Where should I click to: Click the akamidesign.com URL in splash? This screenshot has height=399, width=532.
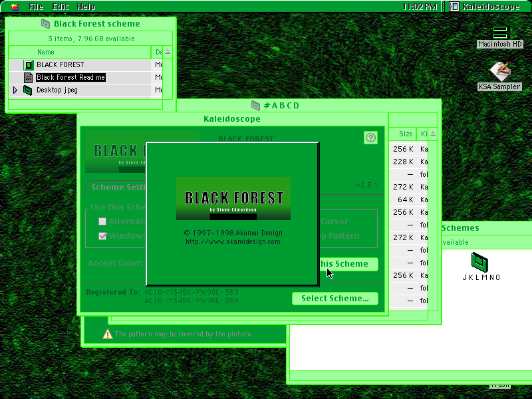(233, 241)
